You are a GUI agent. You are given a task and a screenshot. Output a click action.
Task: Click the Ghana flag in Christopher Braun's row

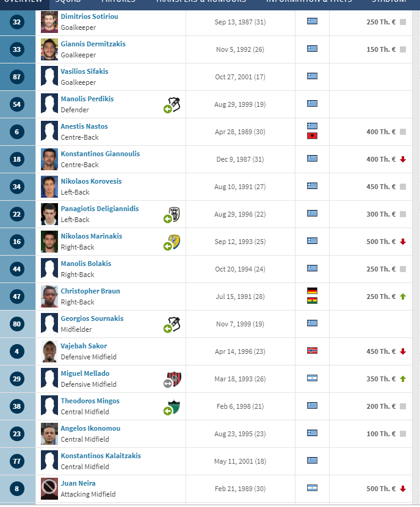(312, 301)
